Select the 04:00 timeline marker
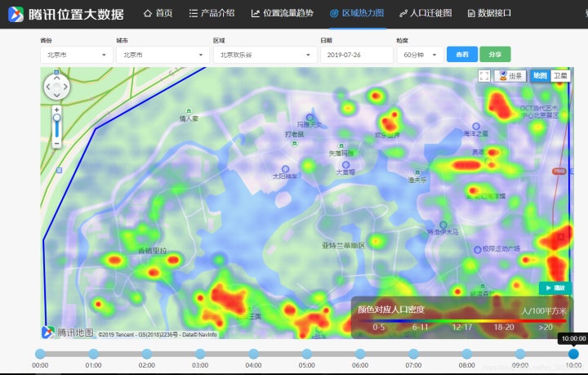The width and height of the screenshot is (588, 375). [x=253, y=354]
